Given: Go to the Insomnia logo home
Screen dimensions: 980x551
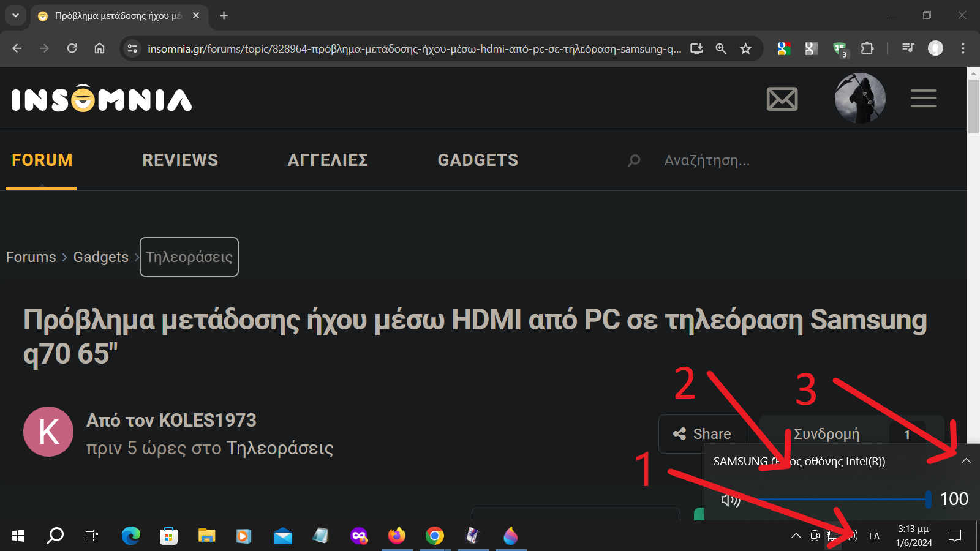Looking at the screenshot, I should 102,99.
